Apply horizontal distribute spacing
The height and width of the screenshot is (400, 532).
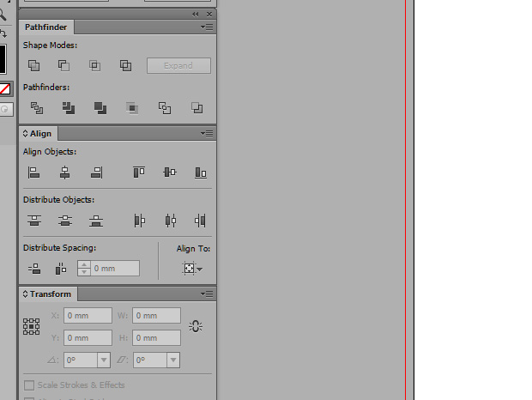[x=61, y=269]
